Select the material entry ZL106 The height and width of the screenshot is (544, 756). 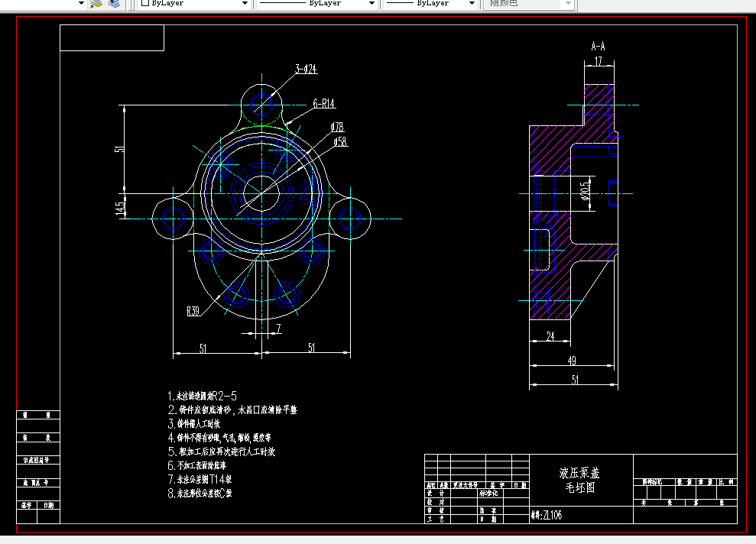coord(547,515)
